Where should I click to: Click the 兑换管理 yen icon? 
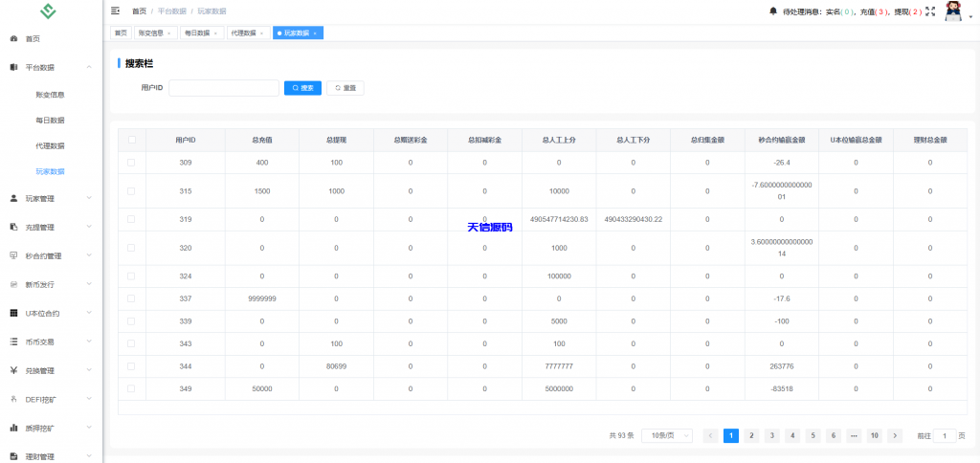(13, 370)
